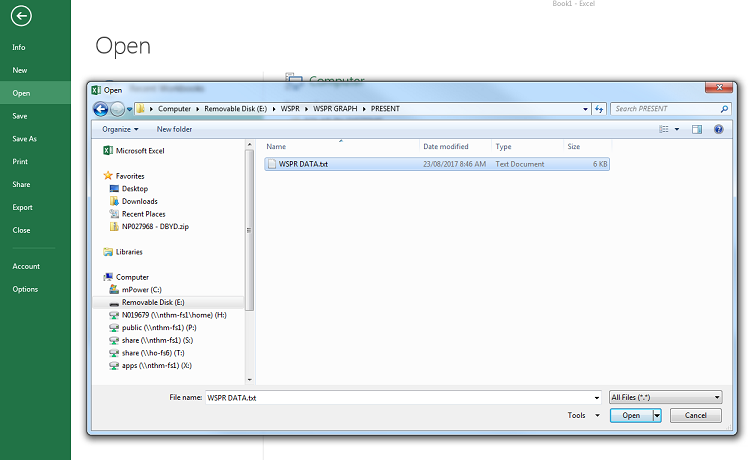Open the All Files type dropdown
750x460 pixels.
pyautogui.click(x=665, y=397)
